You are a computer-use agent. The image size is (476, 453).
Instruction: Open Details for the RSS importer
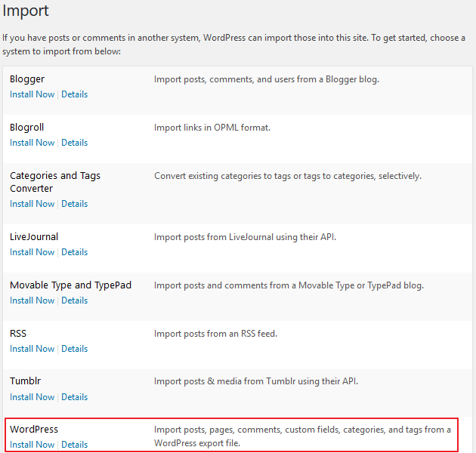click(x=74, y=349)
